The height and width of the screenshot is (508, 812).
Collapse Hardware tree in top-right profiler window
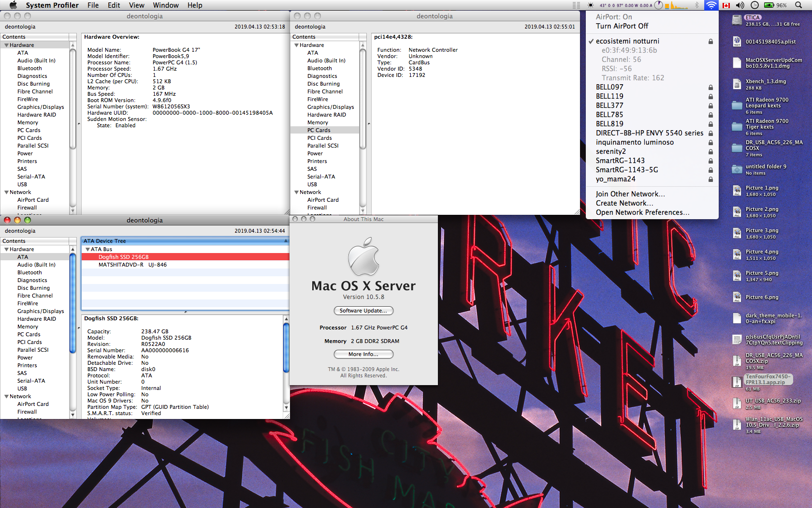pos(296,45)
